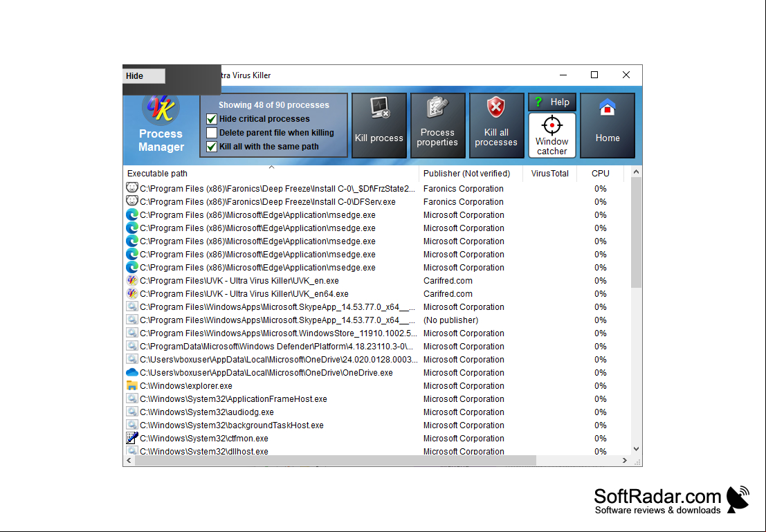766x532 pixels.
Task: Toggle Kill all with the same path
Action: coord(212,147)
